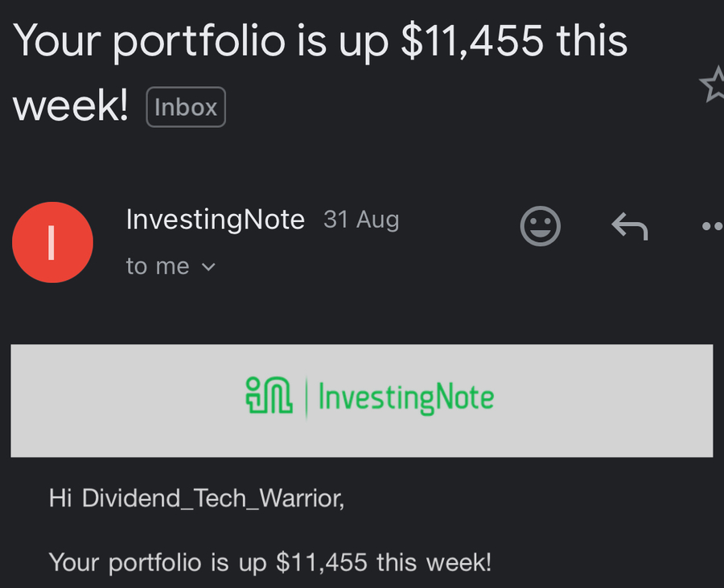
Task: Star this portfolio email
Action: 714,84
